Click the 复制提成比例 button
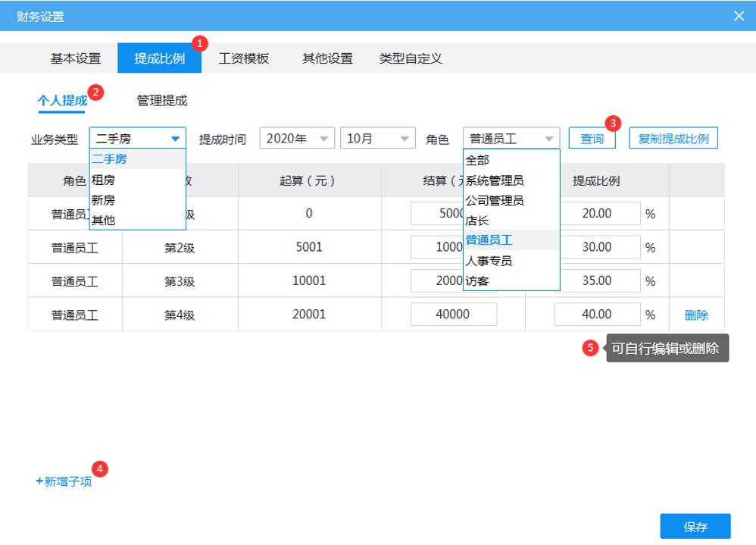This screenshot has width=756, height=545. point(673,139)
